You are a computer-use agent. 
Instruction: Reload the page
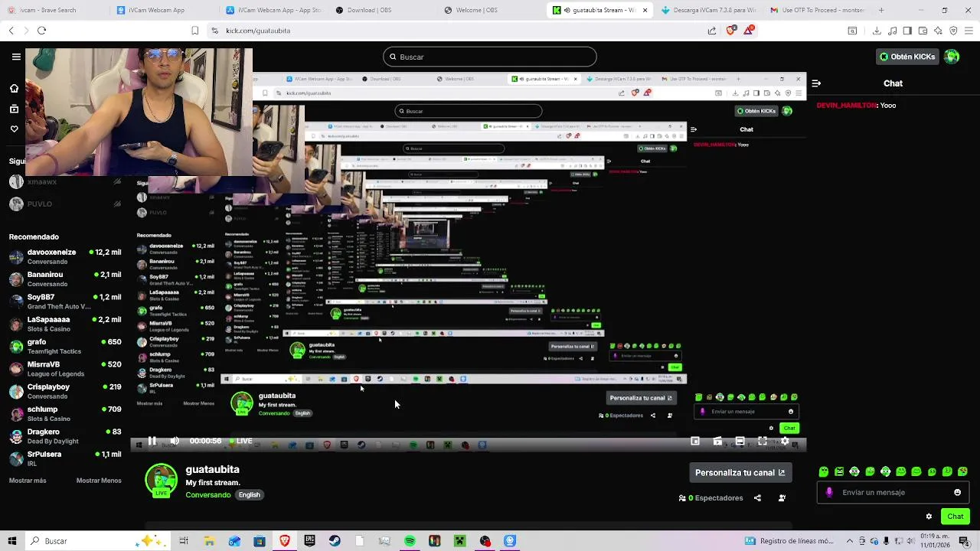coord(41,31)
